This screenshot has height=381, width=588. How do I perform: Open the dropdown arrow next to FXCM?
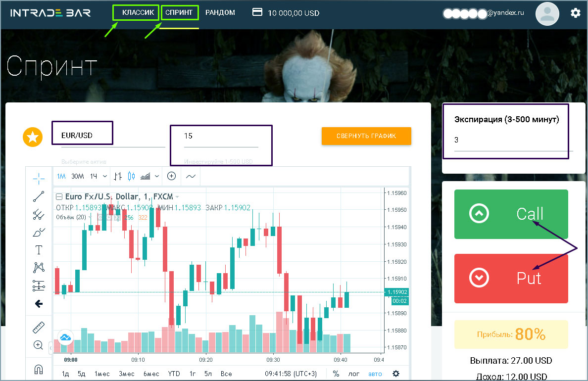[177, 197]
